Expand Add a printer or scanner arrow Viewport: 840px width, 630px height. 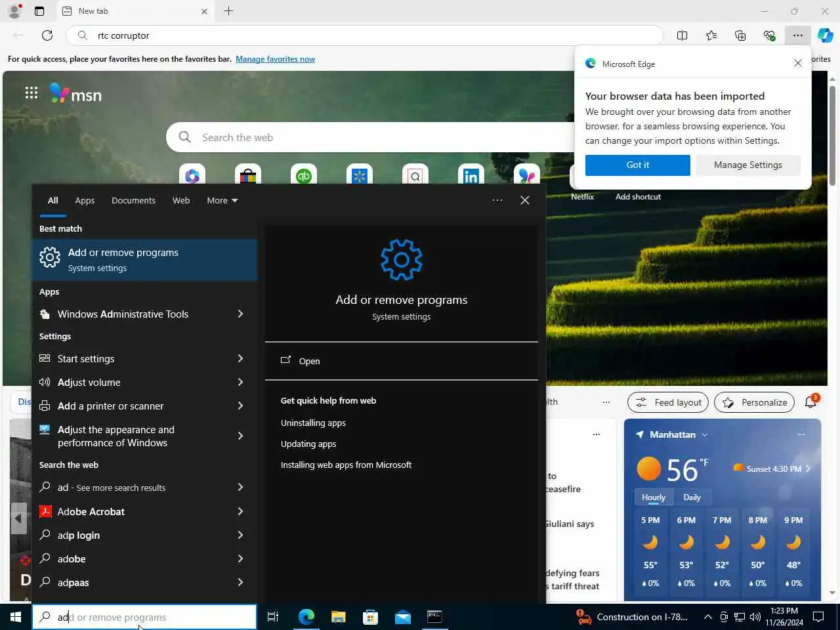pos(240,406)
